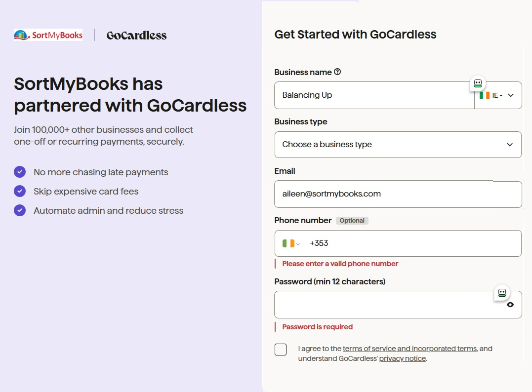Tick the terms of service agreement checkbox
The width and height of the screenshot is (532, 392).
(x=281, y=350)
